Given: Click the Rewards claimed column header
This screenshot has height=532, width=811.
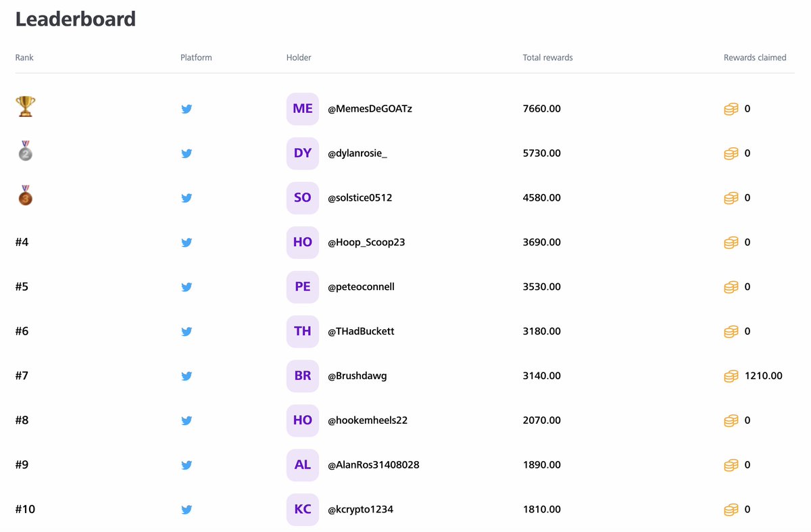Looking at the screenshot, I should (755, 57).
